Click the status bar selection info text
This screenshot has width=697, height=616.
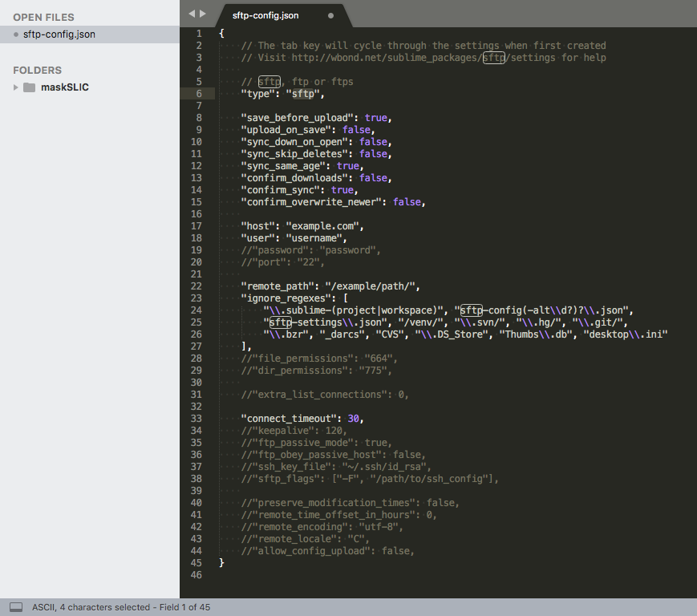(x=121, y=607)
